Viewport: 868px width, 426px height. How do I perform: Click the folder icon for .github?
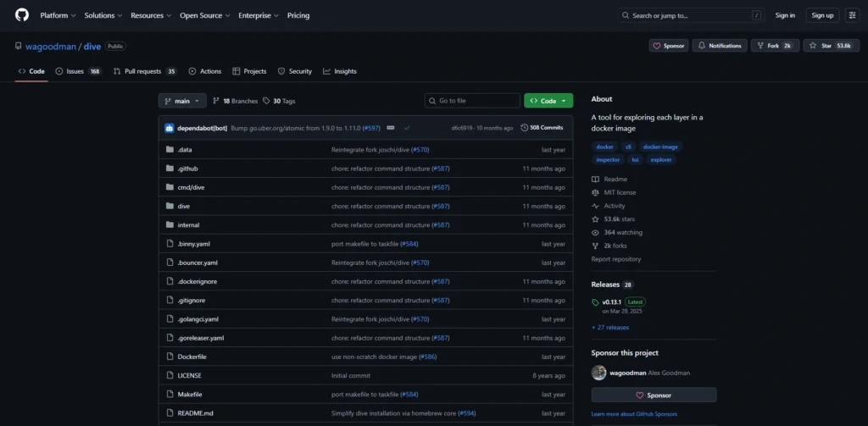coord(170,169)
